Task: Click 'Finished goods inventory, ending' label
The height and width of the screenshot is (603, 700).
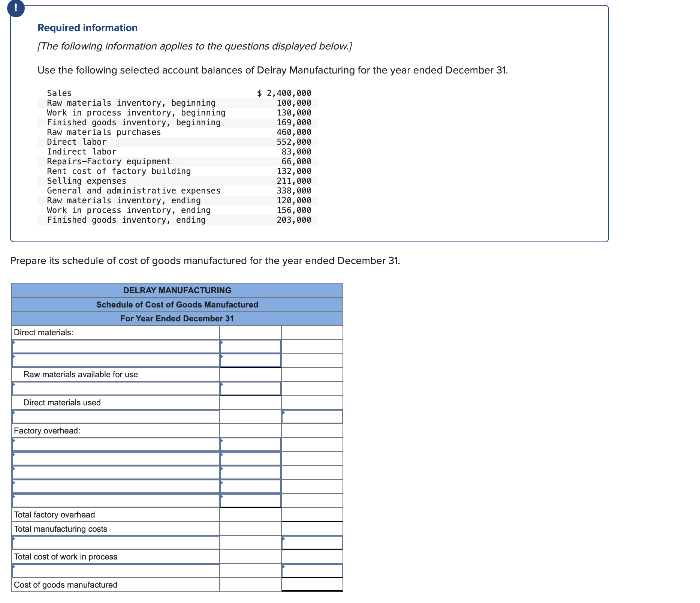Action: (x=126, y=220)
